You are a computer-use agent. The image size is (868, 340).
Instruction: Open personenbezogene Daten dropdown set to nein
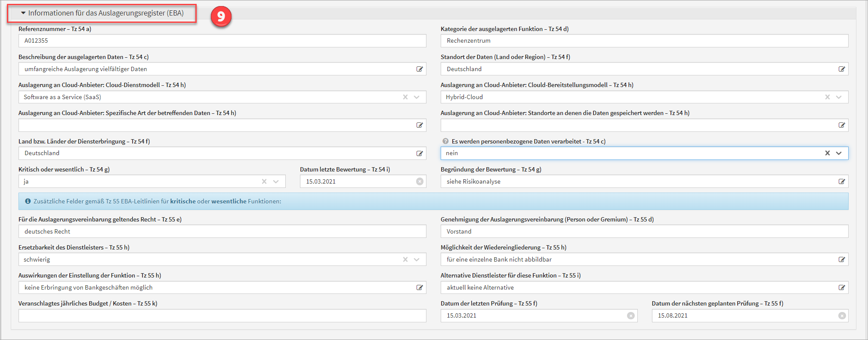tap(839, 153)
